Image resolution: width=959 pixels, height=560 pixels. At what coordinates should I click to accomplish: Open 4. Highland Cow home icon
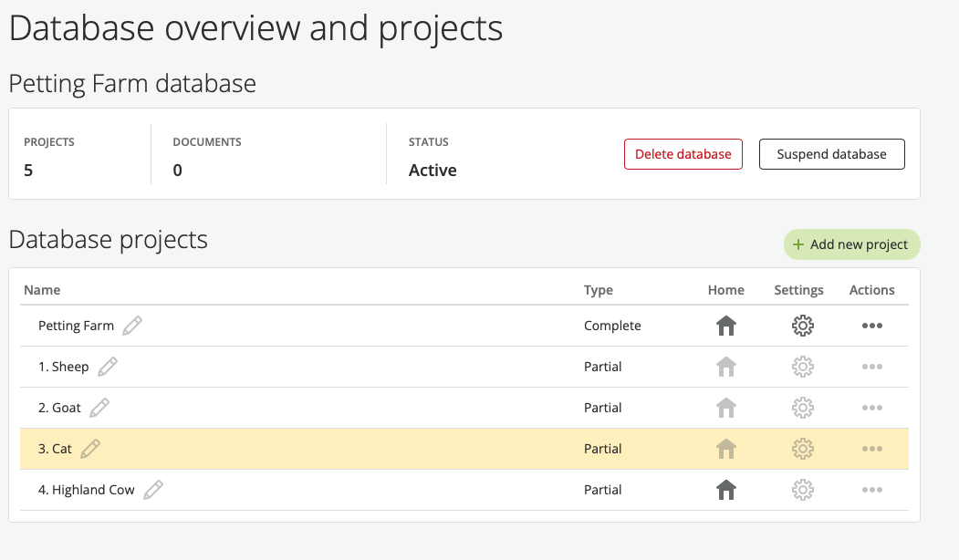tap(726, 490)
